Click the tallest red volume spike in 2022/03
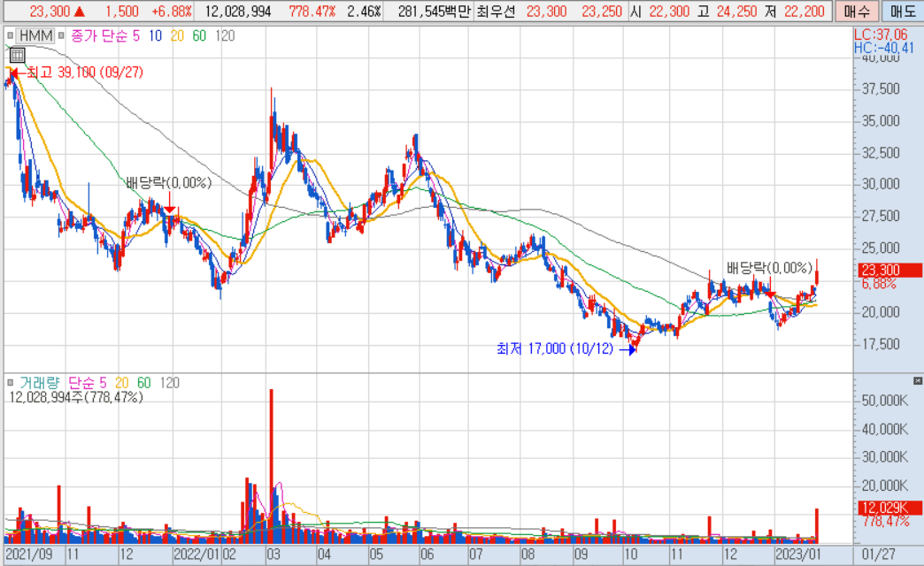 pyautogui.click(x=271, y=465)
